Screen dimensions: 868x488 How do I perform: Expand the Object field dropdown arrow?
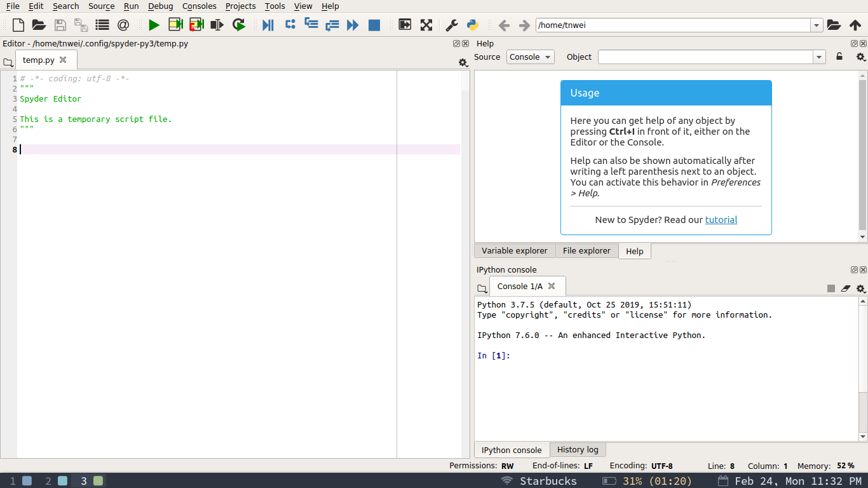tap(819, 57)
